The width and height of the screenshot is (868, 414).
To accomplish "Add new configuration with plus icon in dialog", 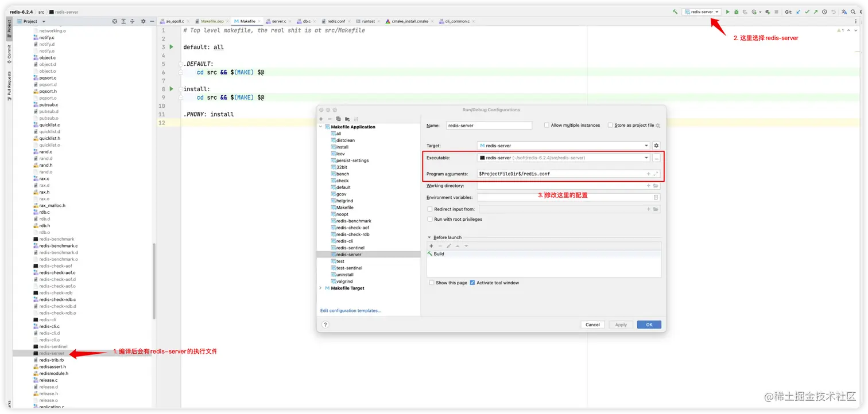I will click(x=321, y=119).
